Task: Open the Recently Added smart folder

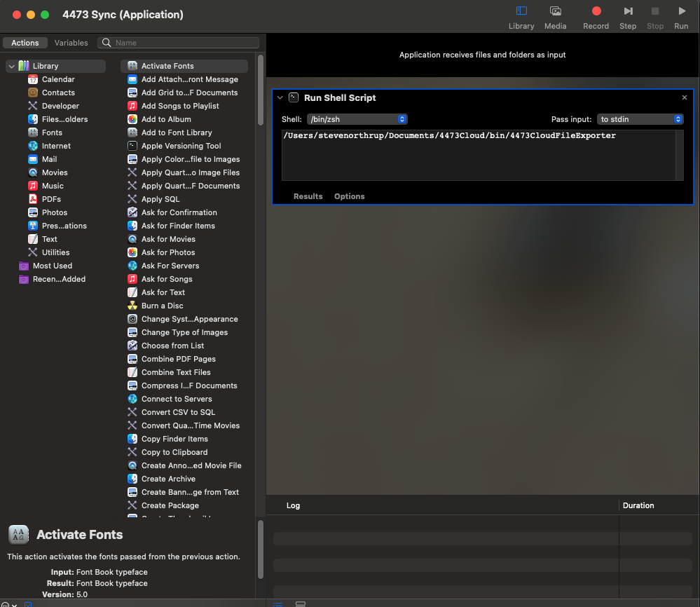Action: [58, 279]
